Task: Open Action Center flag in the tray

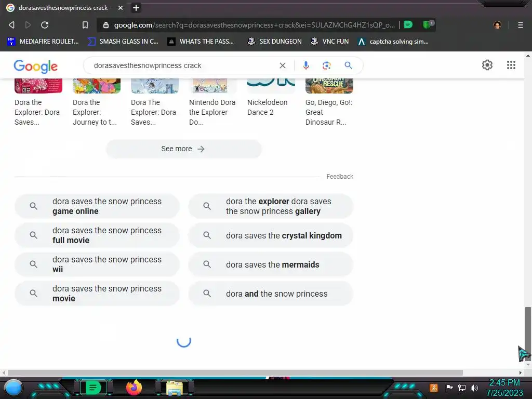Action: point(449,388)
